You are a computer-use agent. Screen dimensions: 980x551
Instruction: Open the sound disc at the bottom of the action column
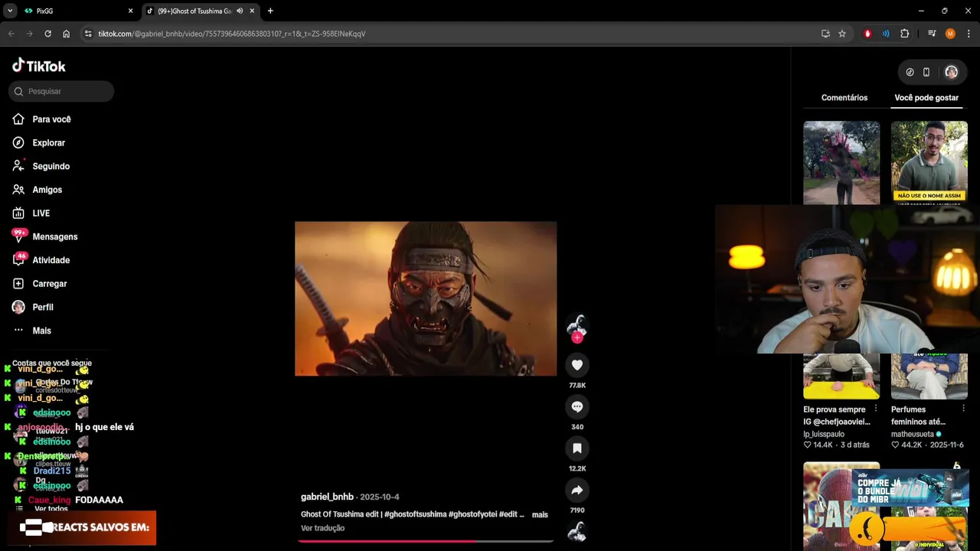(x=577, y=532)
